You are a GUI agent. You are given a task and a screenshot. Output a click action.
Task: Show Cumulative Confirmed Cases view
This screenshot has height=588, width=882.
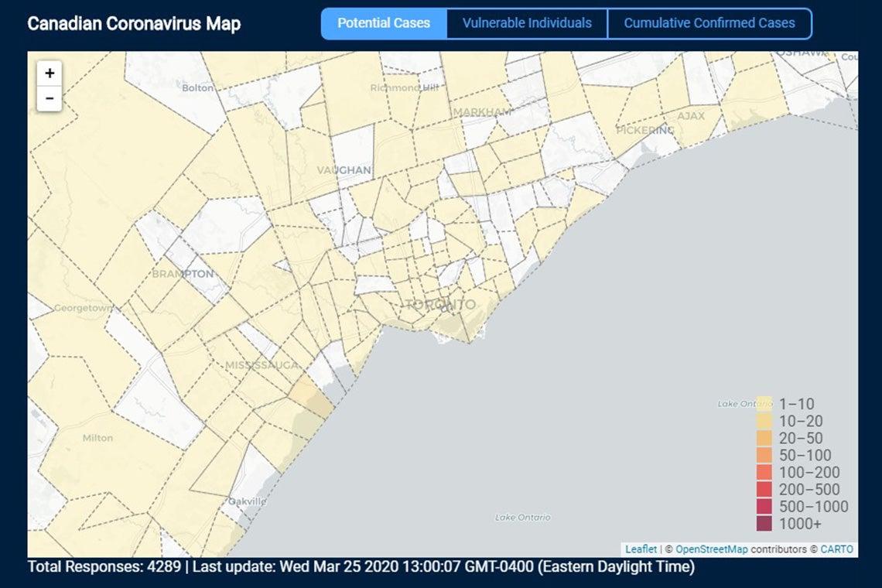(x=709, y=23)
